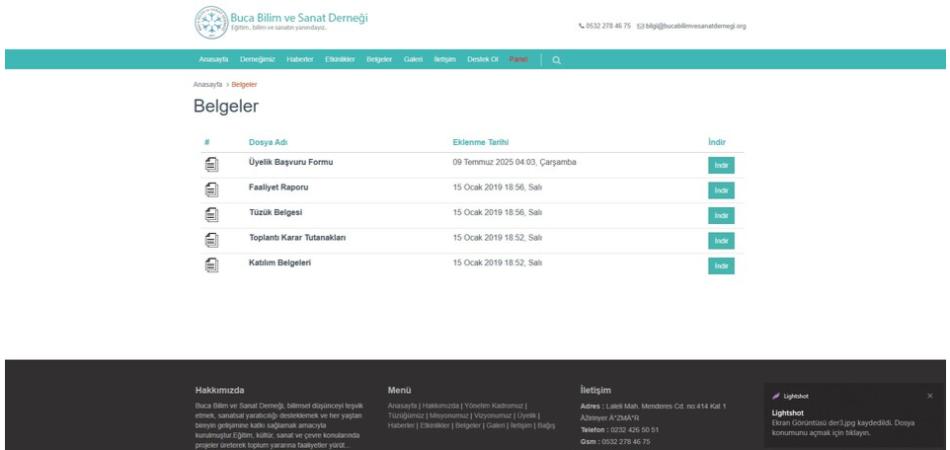Click document icon beside Katılım Belgeleri
Screen dimensions: 950x450
tap(211, 265)
